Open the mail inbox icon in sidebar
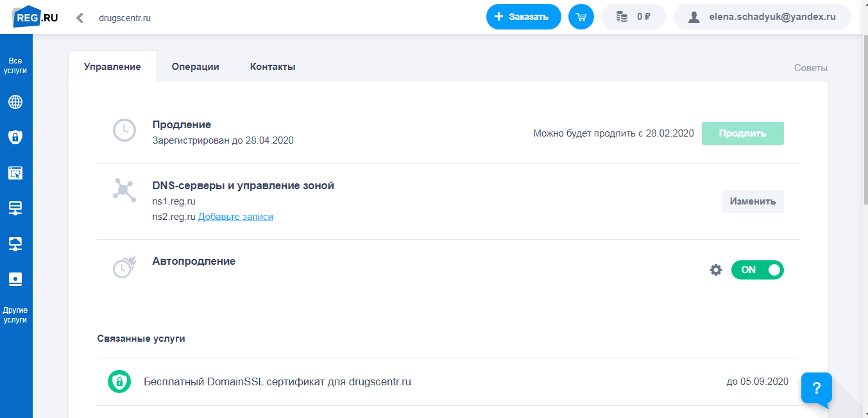The height and width of the screenshot is (418, 868). click(x=15, y=279)
